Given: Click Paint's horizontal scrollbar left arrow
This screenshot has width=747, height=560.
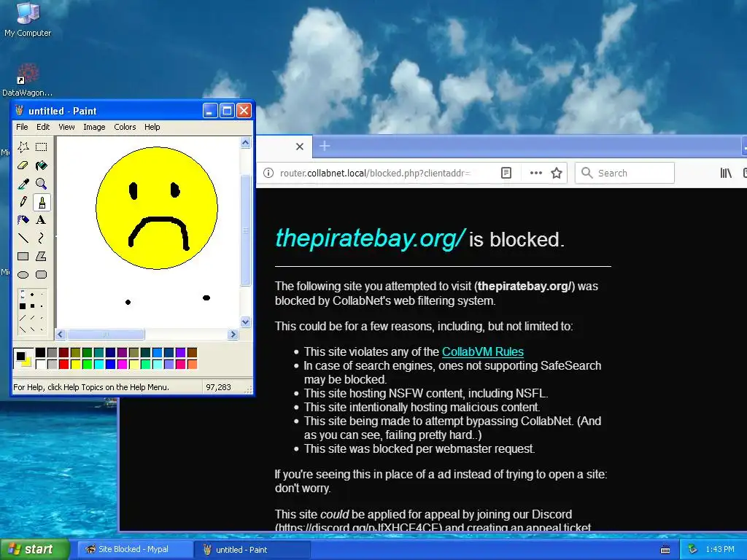Looking at the screenshot, I should [x=61, y=334].
